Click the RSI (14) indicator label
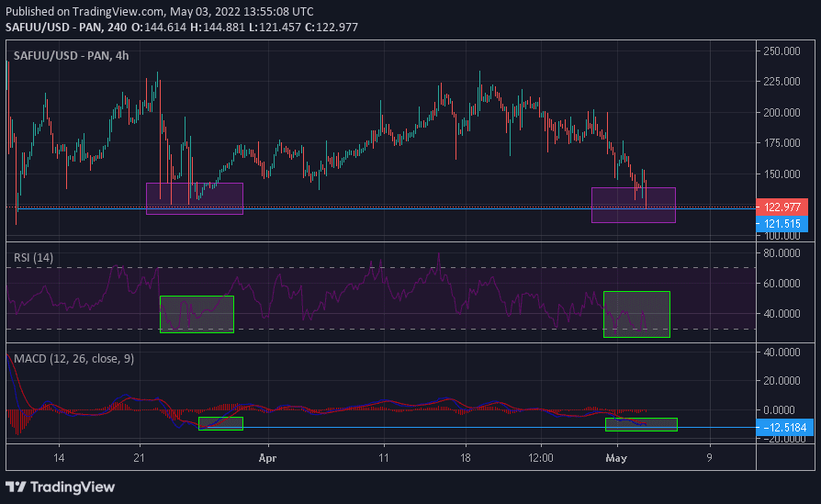 pos(33,258)
